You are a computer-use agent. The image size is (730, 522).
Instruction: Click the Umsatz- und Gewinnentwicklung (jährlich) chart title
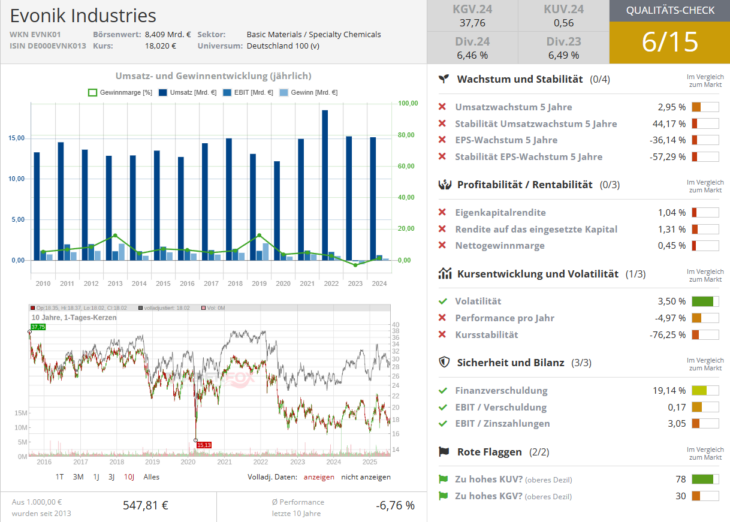[x=213, y=75]
